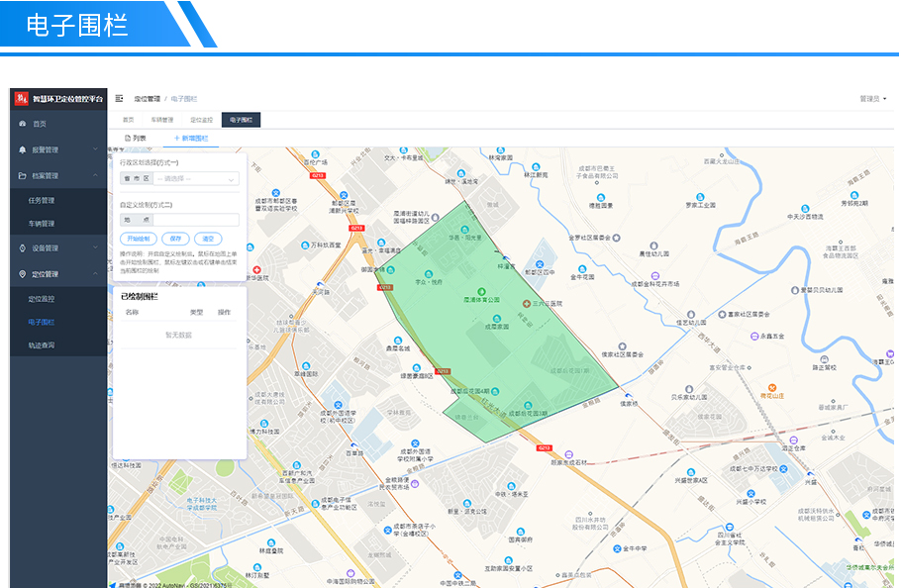901x588 pixels.
Task: Click the 郫都区四中 school marker
Action: (540, 264)
